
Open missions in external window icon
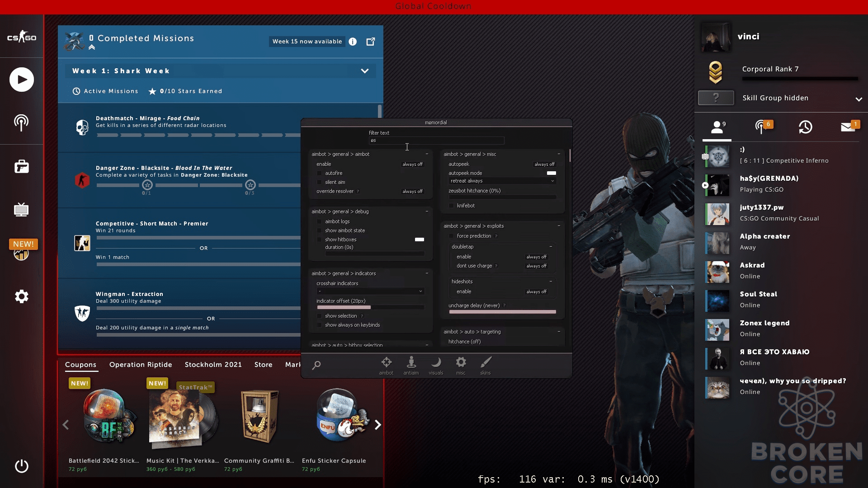tap(371, 42)
